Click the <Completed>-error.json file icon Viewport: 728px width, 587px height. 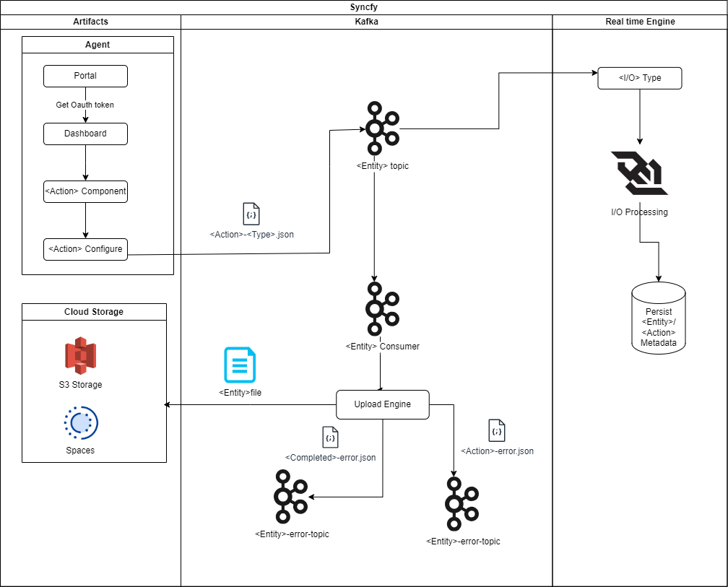pyautogui.click(x=331, y=437)
